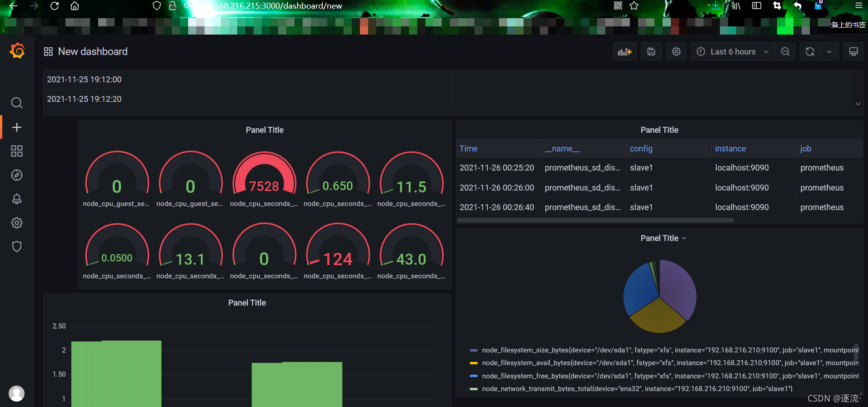Viewport: 868px width, 407px height.
Task: Open the browser hamburger menu
Action: coord(858,6)
